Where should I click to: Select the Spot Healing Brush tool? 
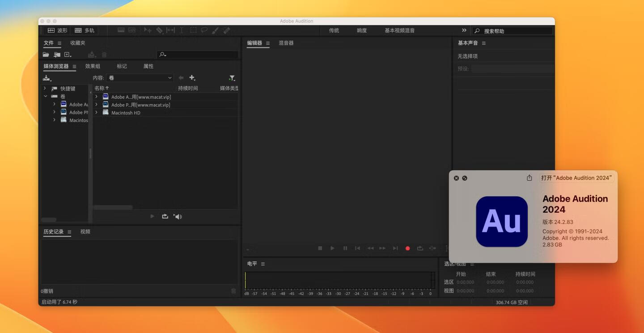[x=227, y=30]
